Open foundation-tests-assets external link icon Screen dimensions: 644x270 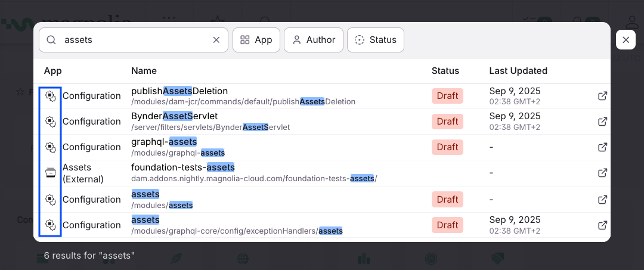[x=602, y=173]
